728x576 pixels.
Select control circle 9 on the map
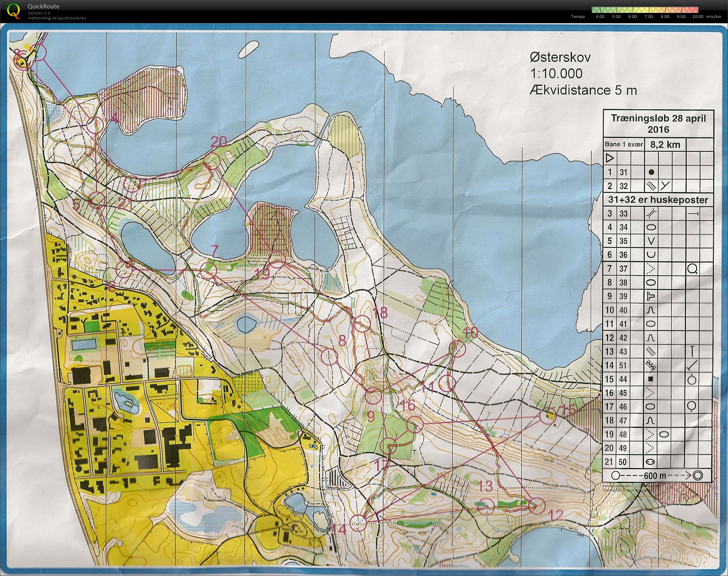374,396
